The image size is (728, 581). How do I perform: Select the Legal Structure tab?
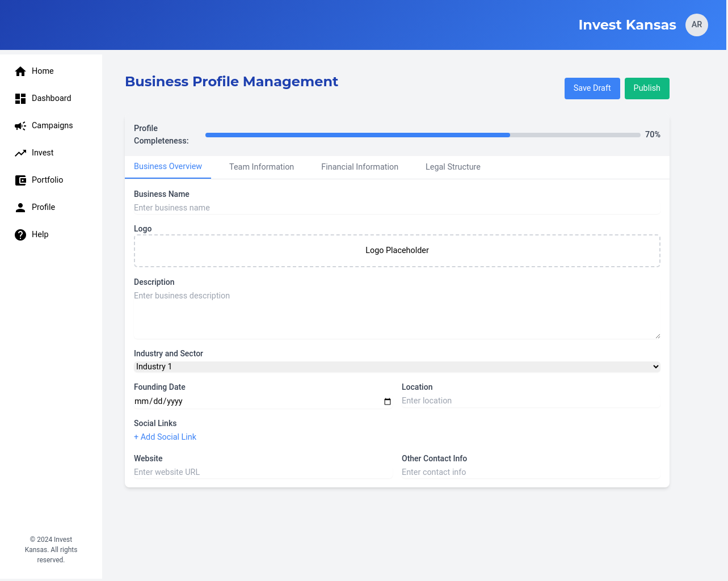453,167
